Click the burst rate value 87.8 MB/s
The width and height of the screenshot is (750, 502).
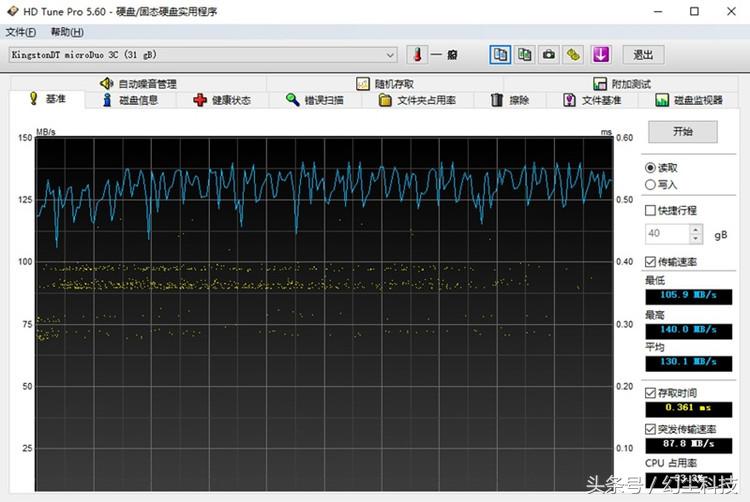688,445
